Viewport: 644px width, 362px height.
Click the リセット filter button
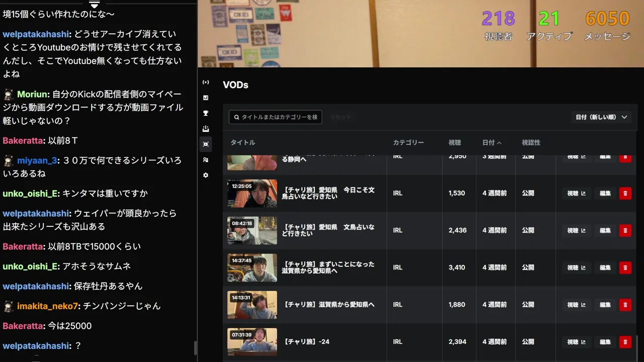pos(340,117)
